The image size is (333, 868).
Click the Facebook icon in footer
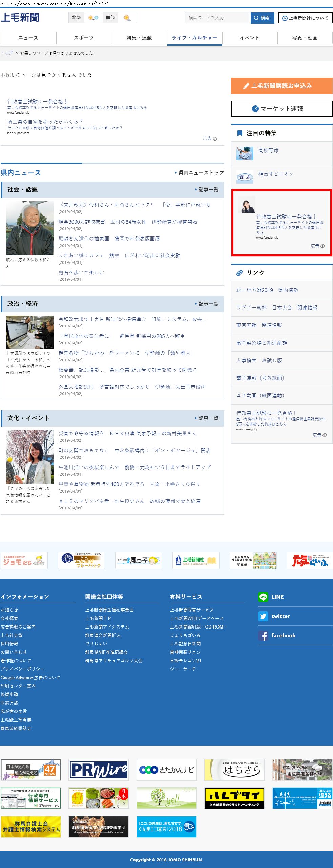click(263, 635)
